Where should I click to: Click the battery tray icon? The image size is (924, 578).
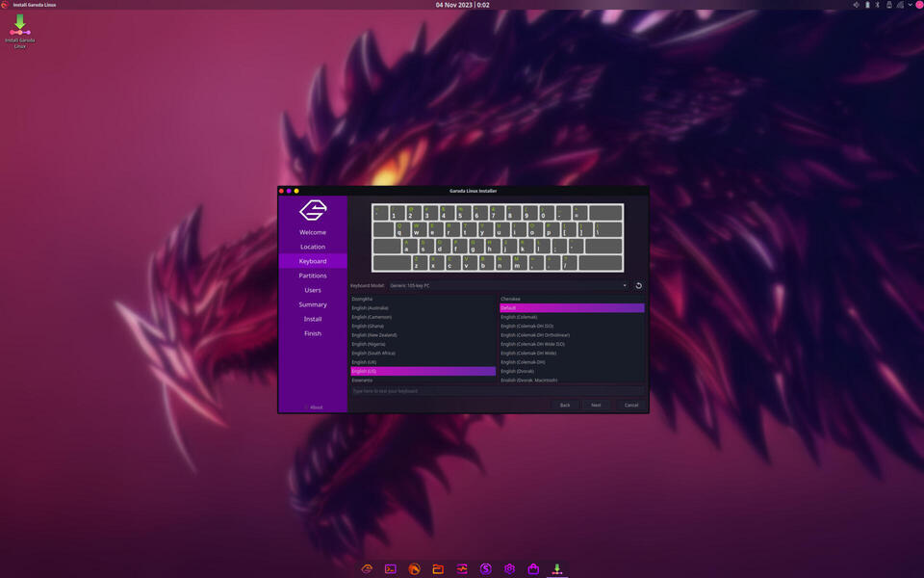point(867,5)
